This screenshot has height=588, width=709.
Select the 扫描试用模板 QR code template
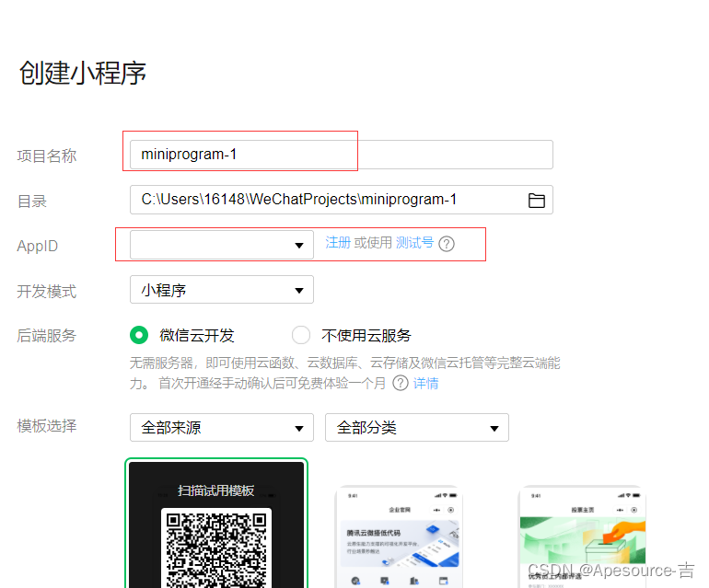[x=216, y=524]
